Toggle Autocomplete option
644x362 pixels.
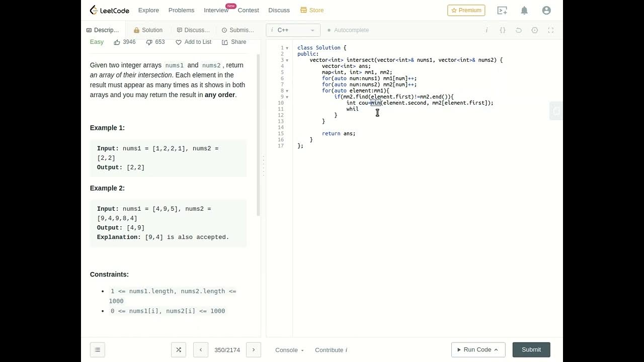click(348, 30)
